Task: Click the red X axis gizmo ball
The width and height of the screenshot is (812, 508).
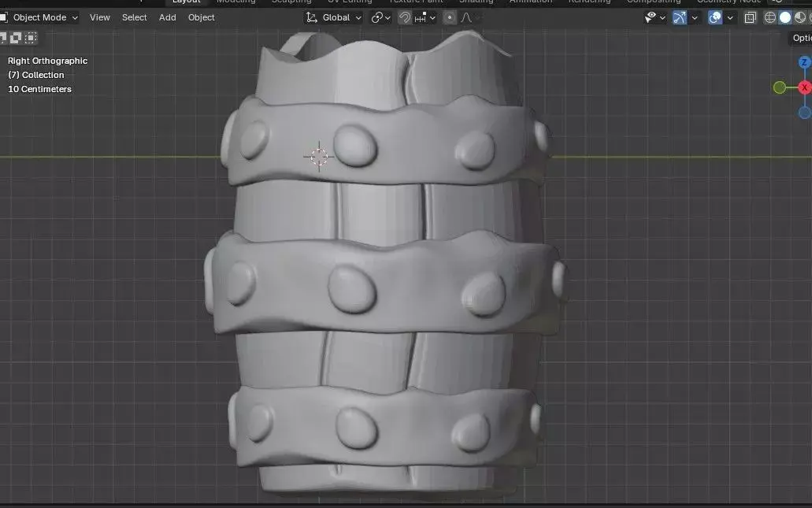Action: tap(805, 87)
